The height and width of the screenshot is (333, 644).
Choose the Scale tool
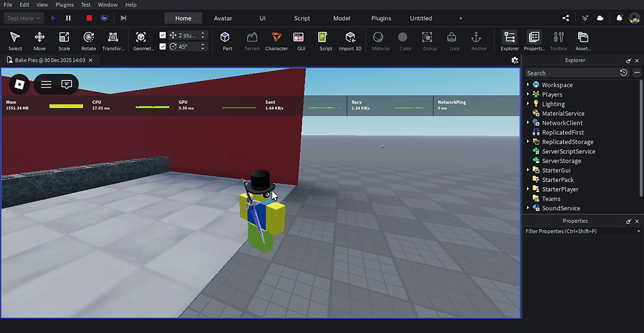point(64,41)
